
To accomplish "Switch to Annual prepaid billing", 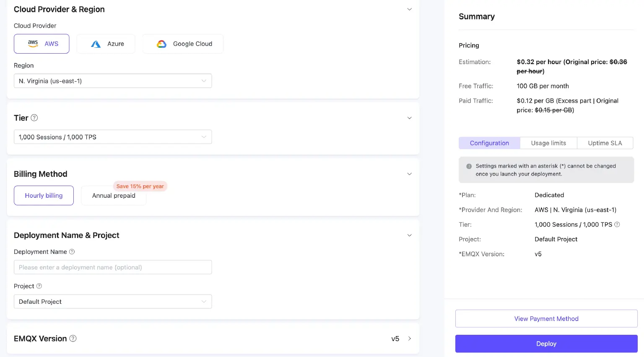I will coord(114,196).
